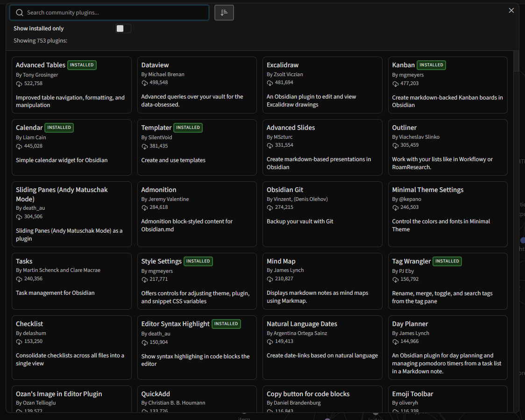Screen dimensions: 525x420
Task: Click download icon beside 274,215
Action: point(270,207)
